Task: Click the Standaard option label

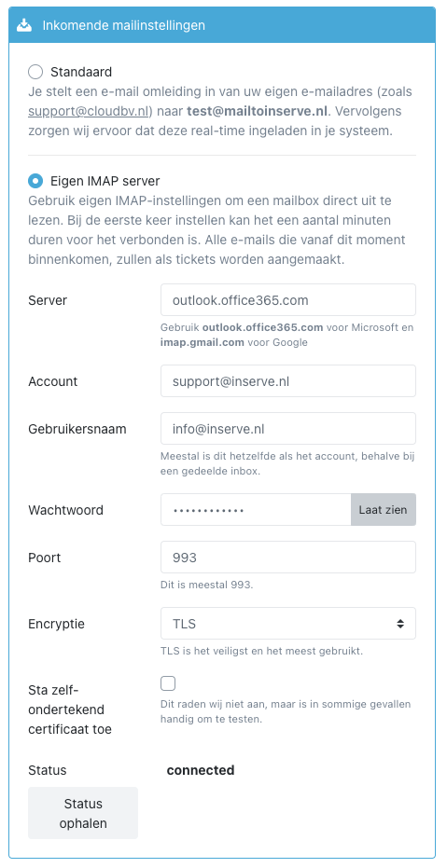Action: [81, 72]
